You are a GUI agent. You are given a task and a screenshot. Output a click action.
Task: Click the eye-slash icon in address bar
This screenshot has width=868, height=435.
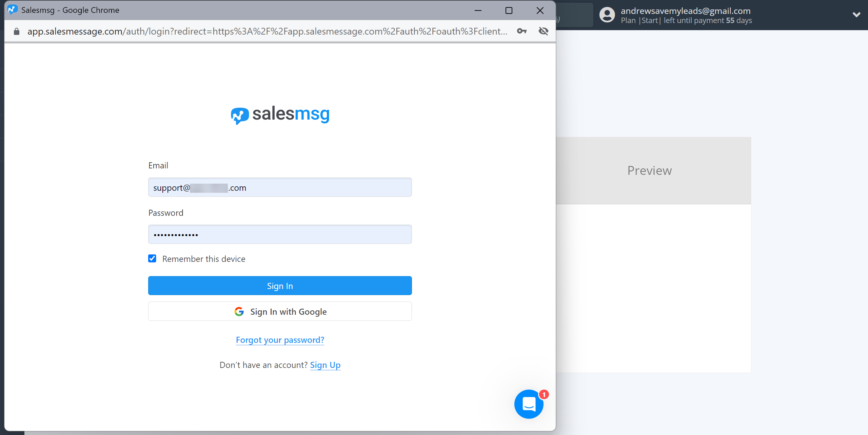point(544,31)
